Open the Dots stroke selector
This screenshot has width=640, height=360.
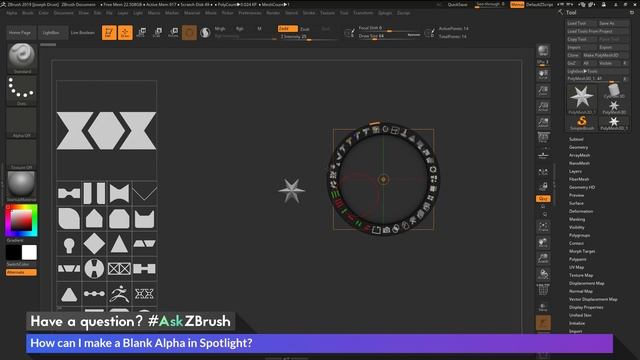22,90
